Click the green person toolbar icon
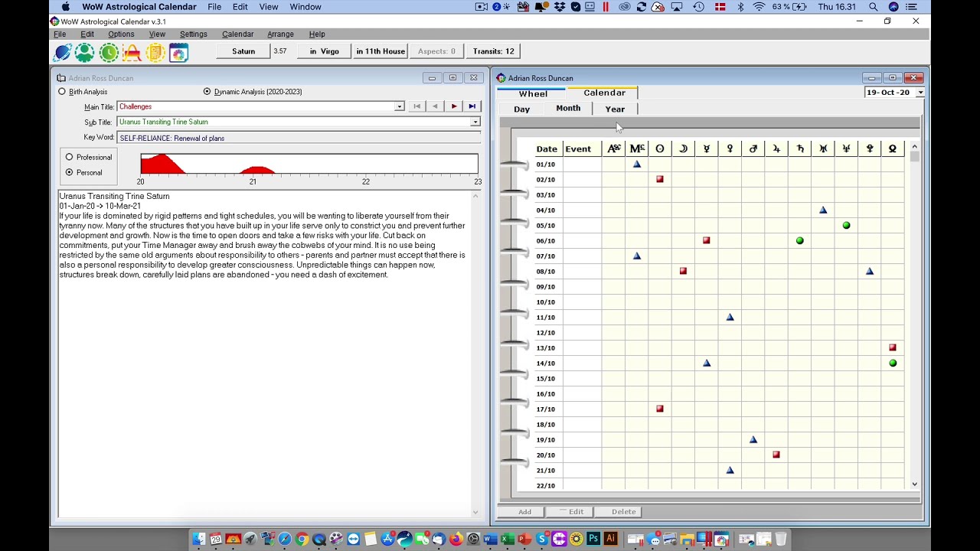This screenshot has height=551, width=980. tap(84, 52)
